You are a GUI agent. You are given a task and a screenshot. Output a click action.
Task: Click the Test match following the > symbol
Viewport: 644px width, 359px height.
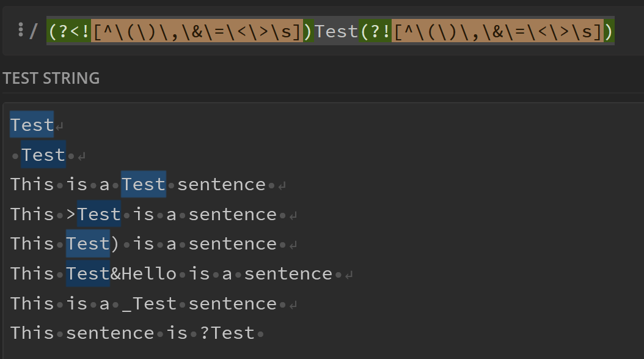(99, 214)
